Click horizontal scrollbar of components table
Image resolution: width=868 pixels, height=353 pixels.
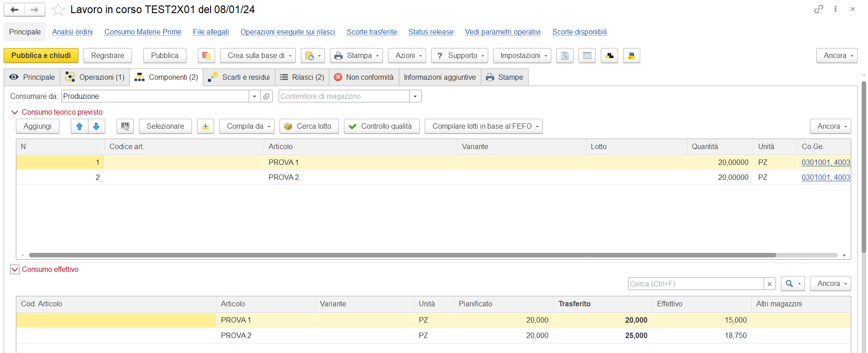coord(402,255)
